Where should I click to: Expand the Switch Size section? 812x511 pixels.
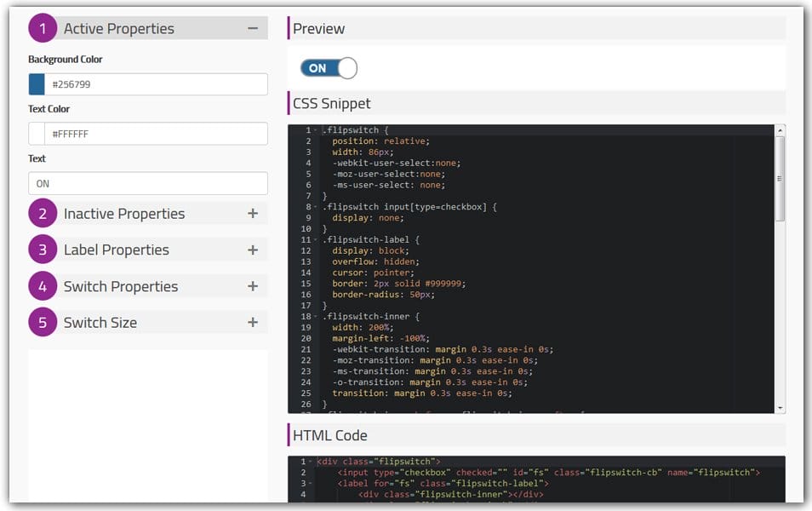pyautogui.click(x=253, y=322)
